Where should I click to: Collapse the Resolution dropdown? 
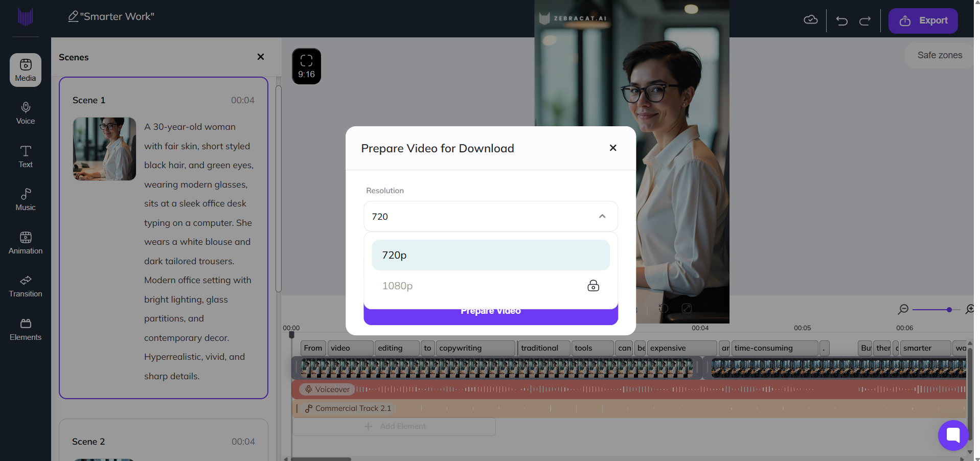[x=602, y=216]
